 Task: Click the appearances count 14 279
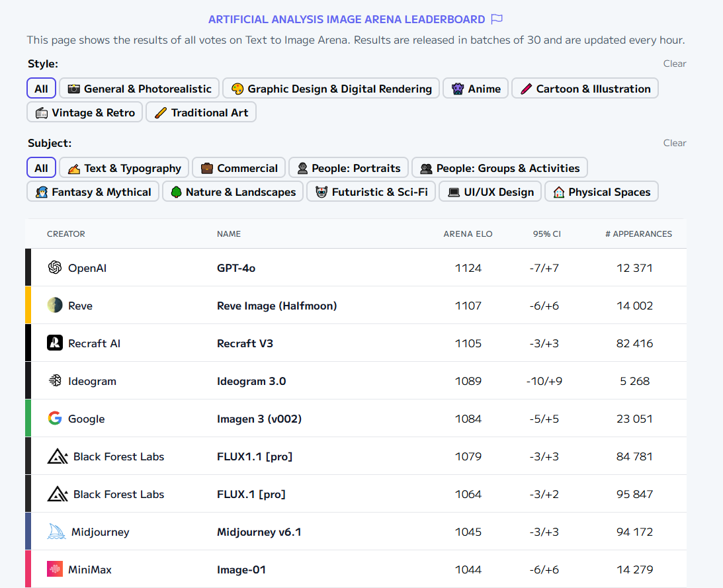(x=634, y=569)
